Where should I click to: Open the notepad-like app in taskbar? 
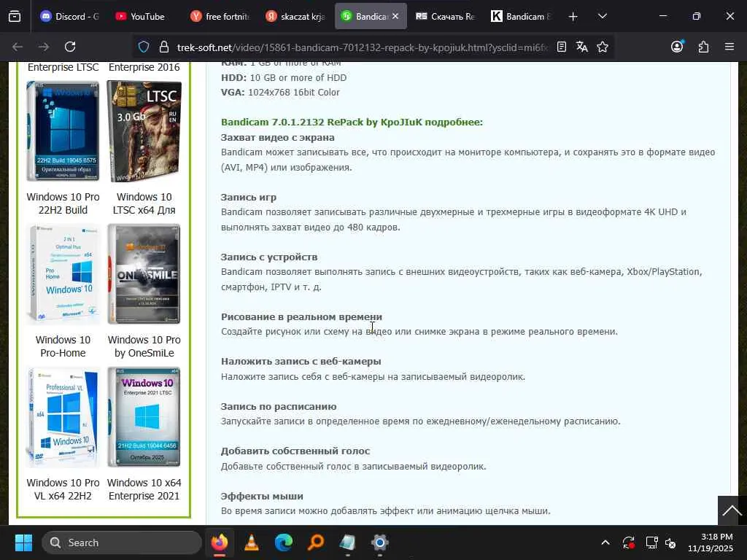pyautogui.click(x=347, y=542)
